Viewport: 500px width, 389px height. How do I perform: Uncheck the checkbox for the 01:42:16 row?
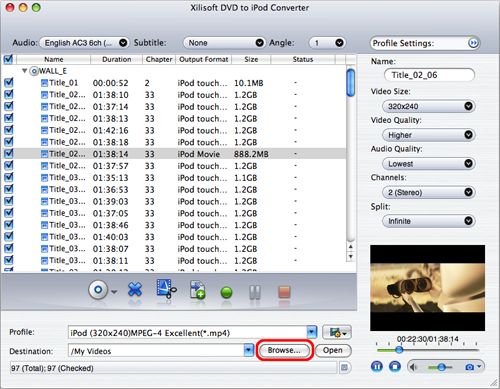[x=9, y=130]
